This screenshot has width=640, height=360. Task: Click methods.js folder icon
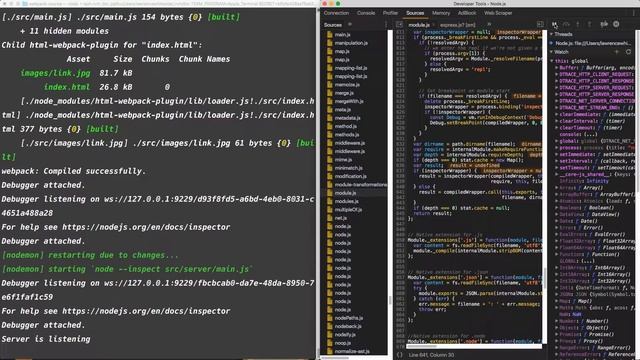tap(330, 135)
